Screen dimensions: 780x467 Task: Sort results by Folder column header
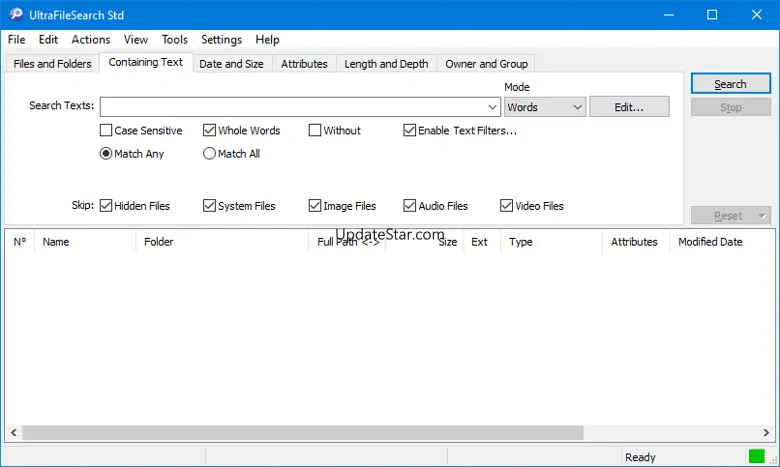(222, 242)
